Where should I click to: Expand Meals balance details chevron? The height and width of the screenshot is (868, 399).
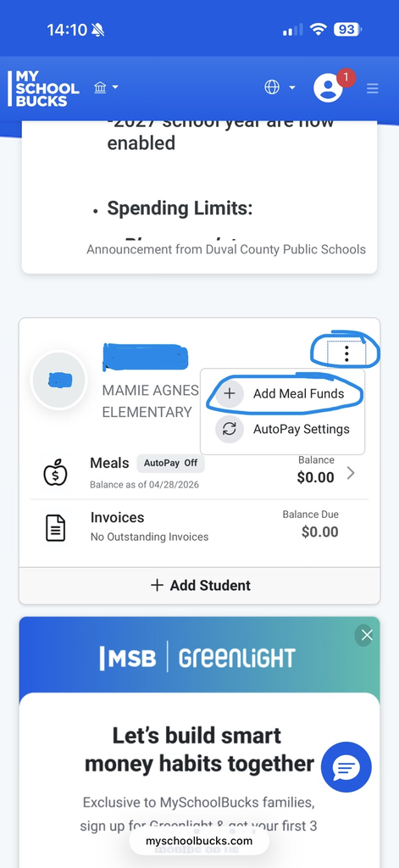(x=350, y=473)
